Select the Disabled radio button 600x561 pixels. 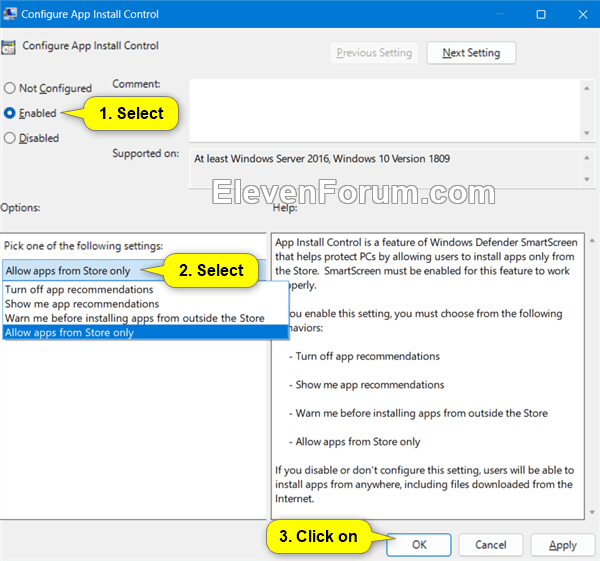[10, 138]
